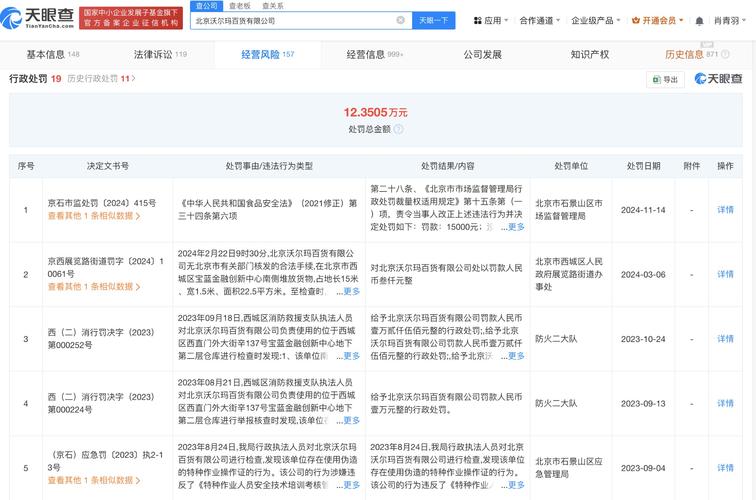The height and width of the screenshot is (500, 756).
Task: Click 更多 in row 1 处罚结果 cell
Action: pos(516,227)
